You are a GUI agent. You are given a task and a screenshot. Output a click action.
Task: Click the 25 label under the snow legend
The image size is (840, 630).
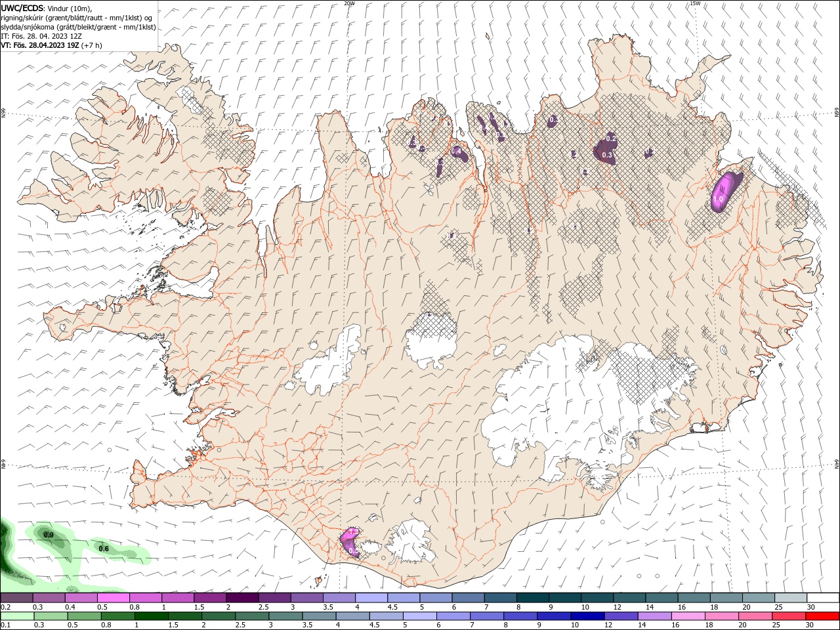[778, 607]
